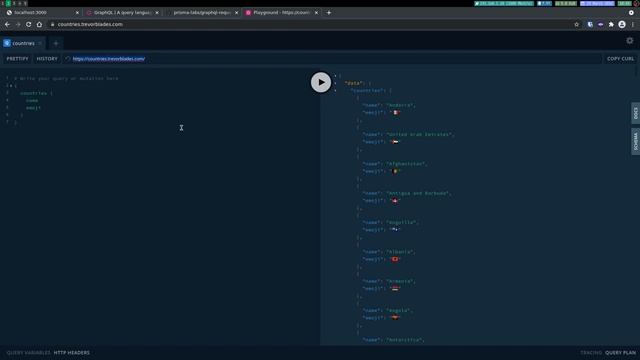Go to browser home page
This screenshot has width=640, height=360.
(39, 24)
